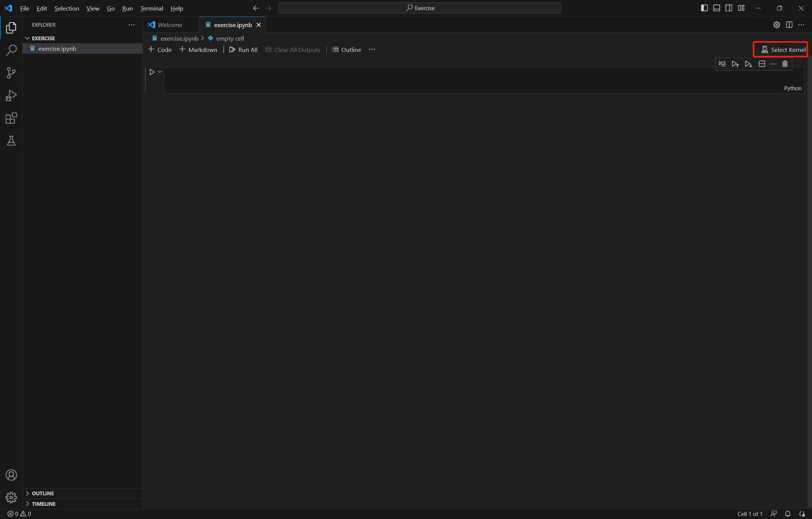Screen dimensions: 812x519
Task: Switch to the Welcome tab
Action: (x=170, y=25)
